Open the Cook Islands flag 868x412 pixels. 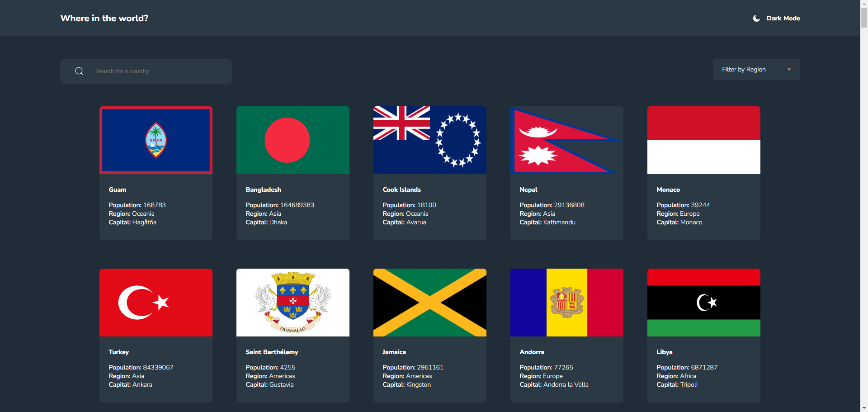tap(430, 140)
